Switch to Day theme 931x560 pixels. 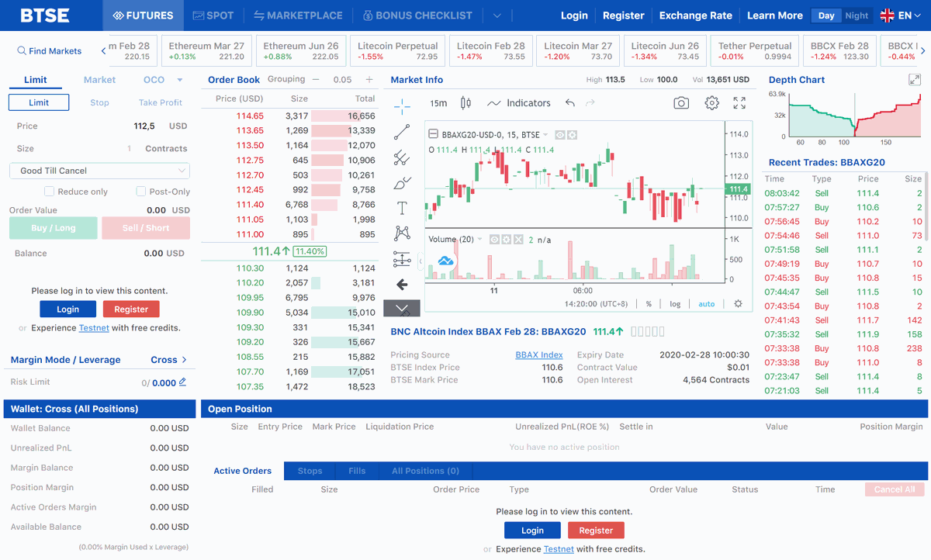(x=826, y=16)
